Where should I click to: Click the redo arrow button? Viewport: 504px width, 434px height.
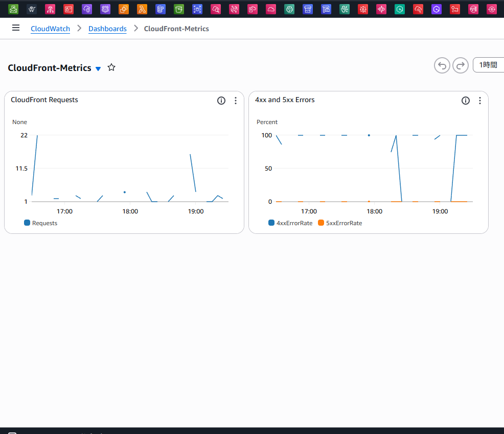point(461,65)
